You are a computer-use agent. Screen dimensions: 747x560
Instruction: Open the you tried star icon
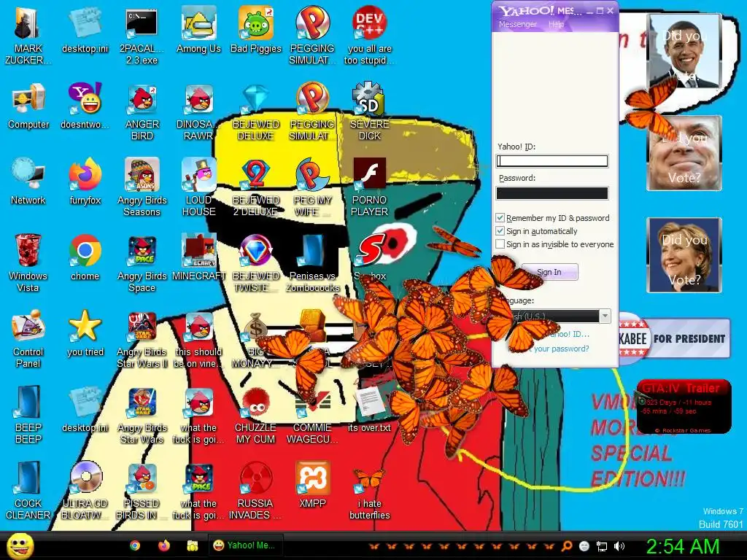click(85, 333)
